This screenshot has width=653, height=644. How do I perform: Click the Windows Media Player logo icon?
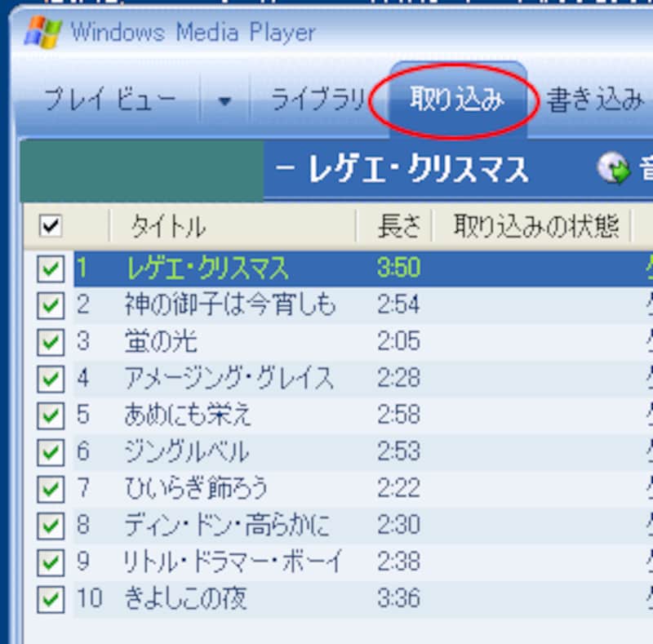tap(43, 32)
